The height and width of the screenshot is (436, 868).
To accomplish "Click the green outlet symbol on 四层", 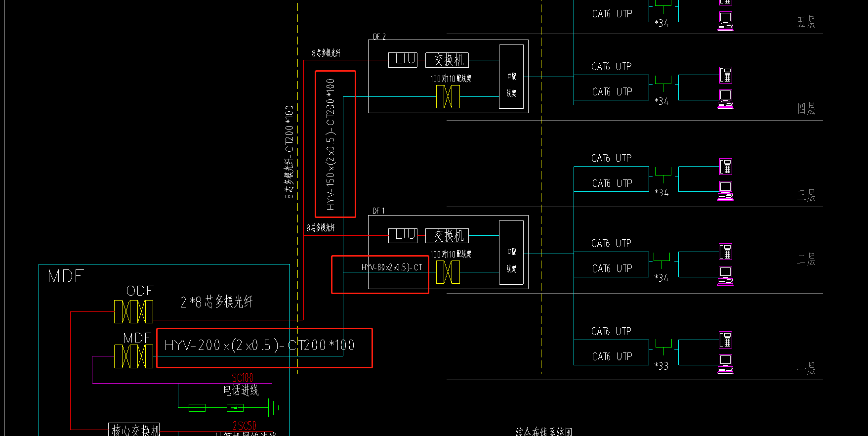I will (663, 83).
